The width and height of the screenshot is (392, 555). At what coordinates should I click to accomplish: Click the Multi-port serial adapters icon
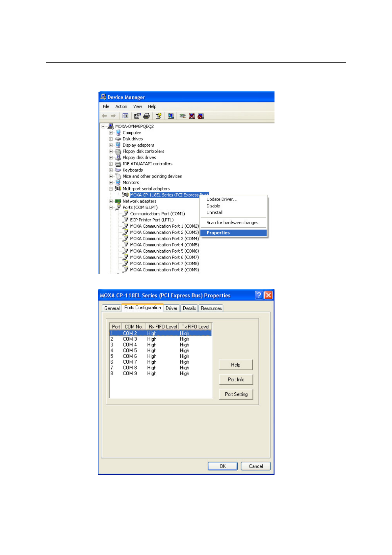(x=118, y=189)
